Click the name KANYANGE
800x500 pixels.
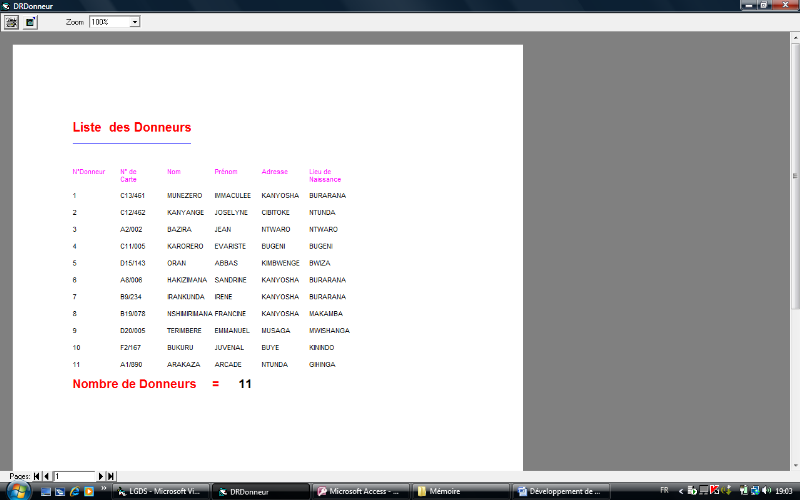(186, 212)
